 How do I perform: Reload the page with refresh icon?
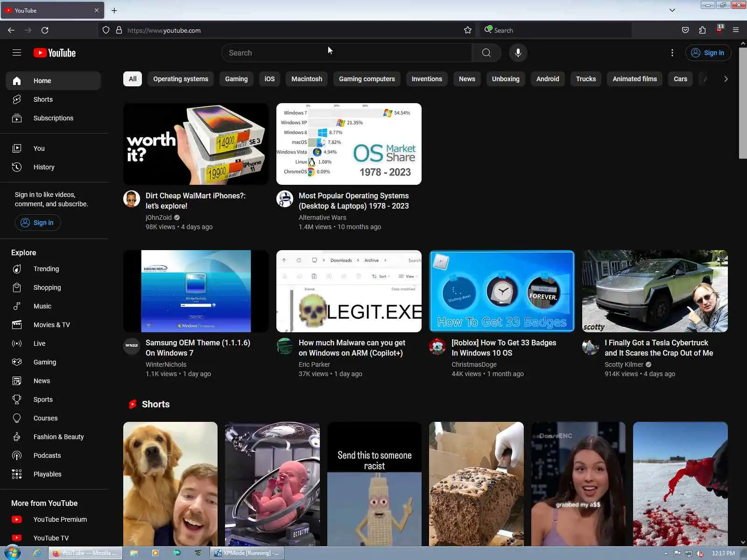coord(45,30)
